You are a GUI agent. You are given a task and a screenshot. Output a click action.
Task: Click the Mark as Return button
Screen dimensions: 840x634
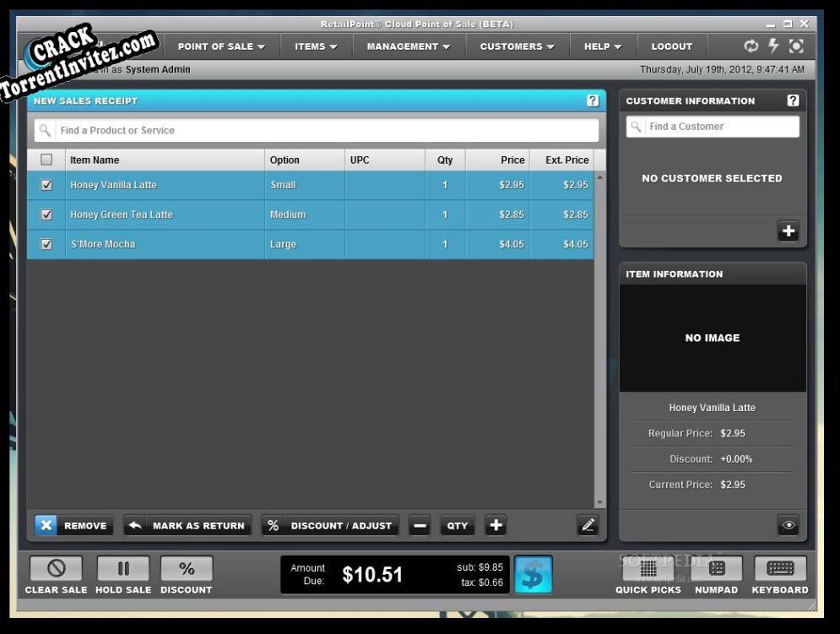[187, 525]
